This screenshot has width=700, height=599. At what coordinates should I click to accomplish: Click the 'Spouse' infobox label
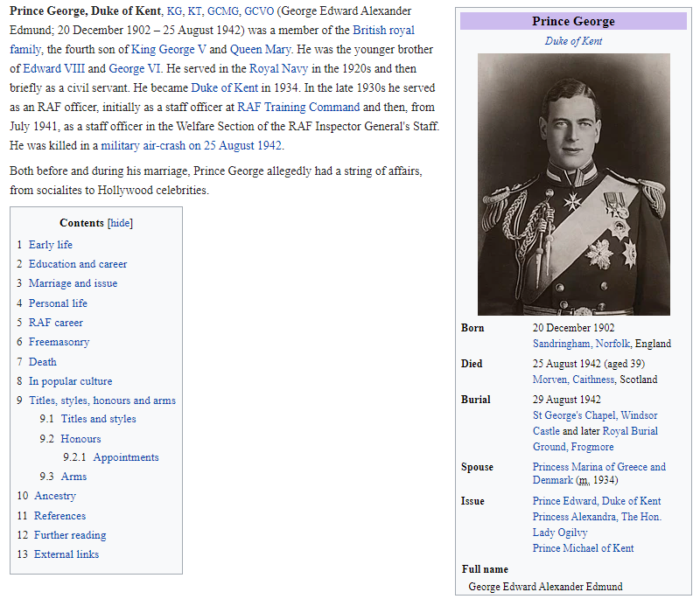pyautogui.click(x=477, y=468)
